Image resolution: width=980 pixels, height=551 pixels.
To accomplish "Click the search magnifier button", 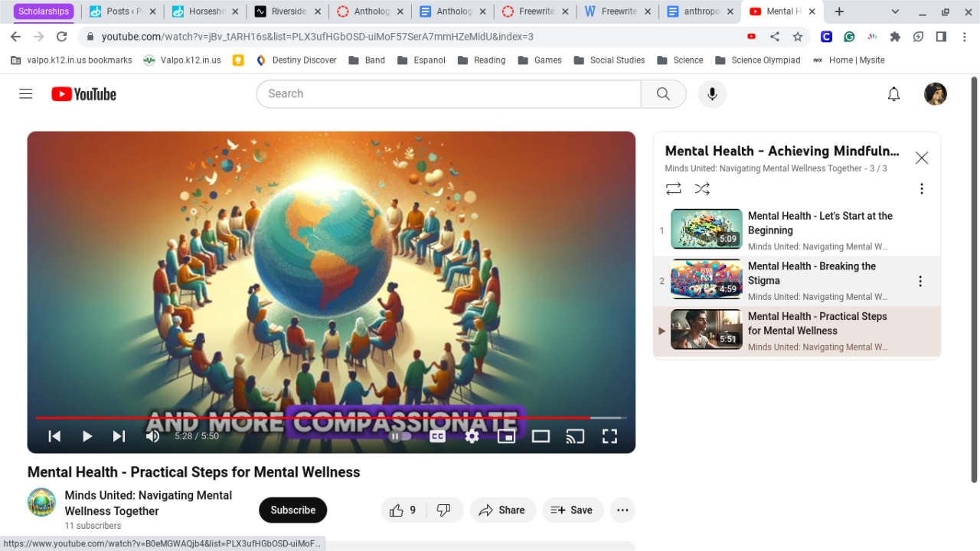I will click(663, 93).
